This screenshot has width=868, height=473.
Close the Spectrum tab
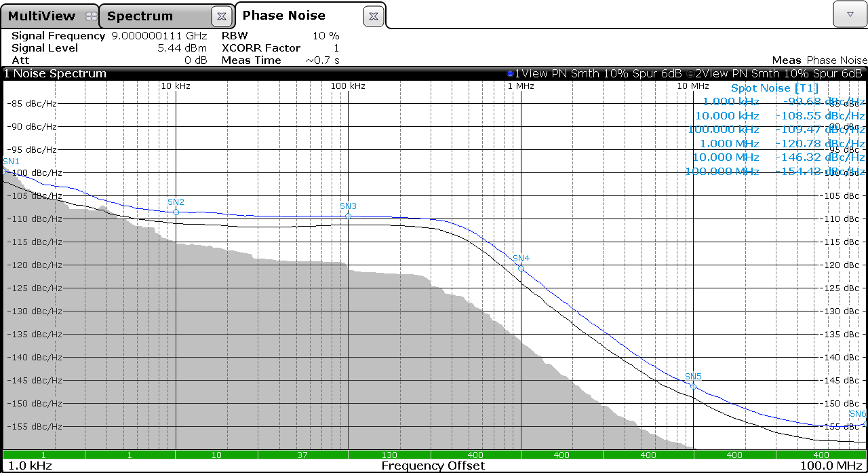pyautogui.click(x=222, y=16)
